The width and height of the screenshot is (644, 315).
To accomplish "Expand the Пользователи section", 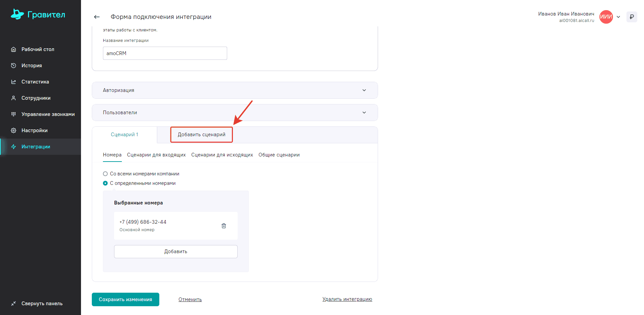I will [x=235, y=113].
